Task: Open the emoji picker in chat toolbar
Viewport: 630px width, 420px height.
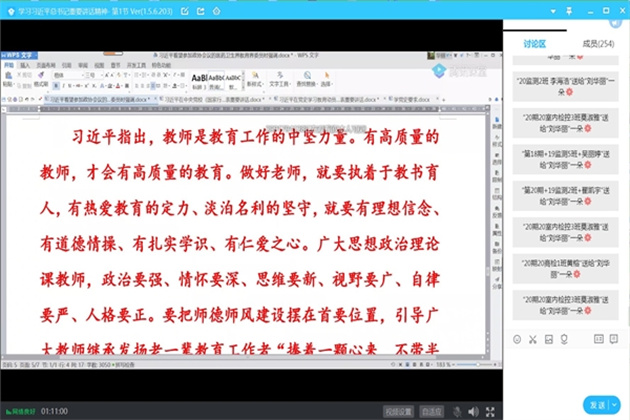Action: 517,339
